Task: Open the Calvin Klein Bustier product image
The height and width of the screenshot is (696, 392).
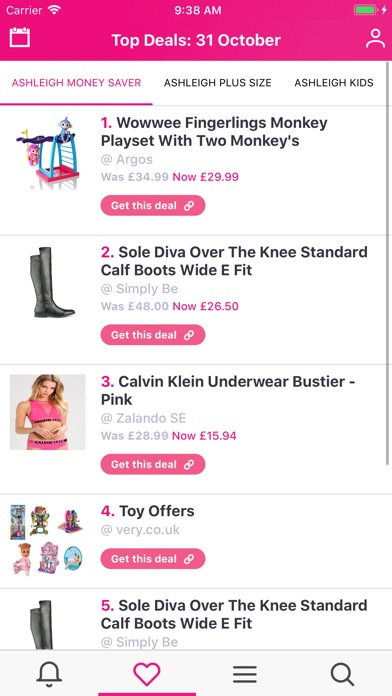Action: point(48,412)
